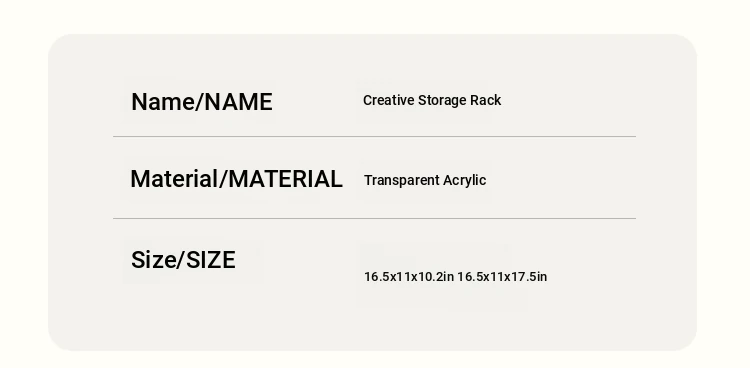
Task: Click the lowercase word Material
Action: 174,179
